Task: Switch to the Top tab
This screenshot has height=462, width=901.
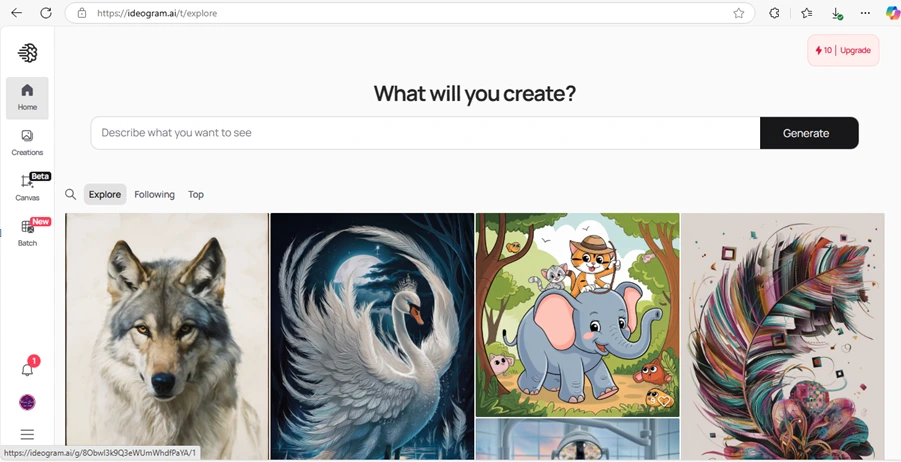Action: (x=196, y=194)
